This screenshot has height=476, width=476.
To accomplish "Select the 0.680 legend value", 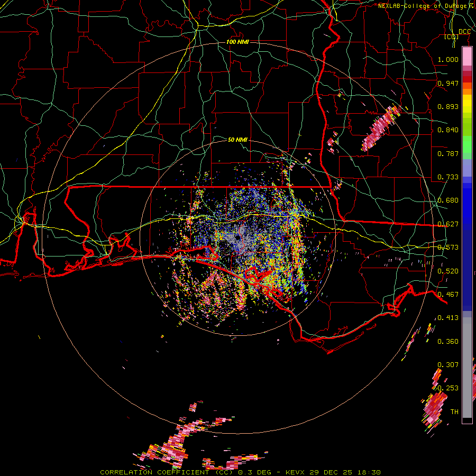I will 448,200.
